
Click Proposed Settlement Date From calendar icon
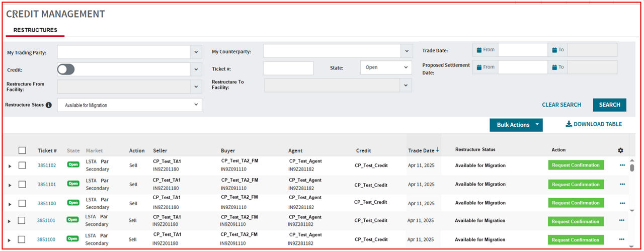tap(478, 67)
